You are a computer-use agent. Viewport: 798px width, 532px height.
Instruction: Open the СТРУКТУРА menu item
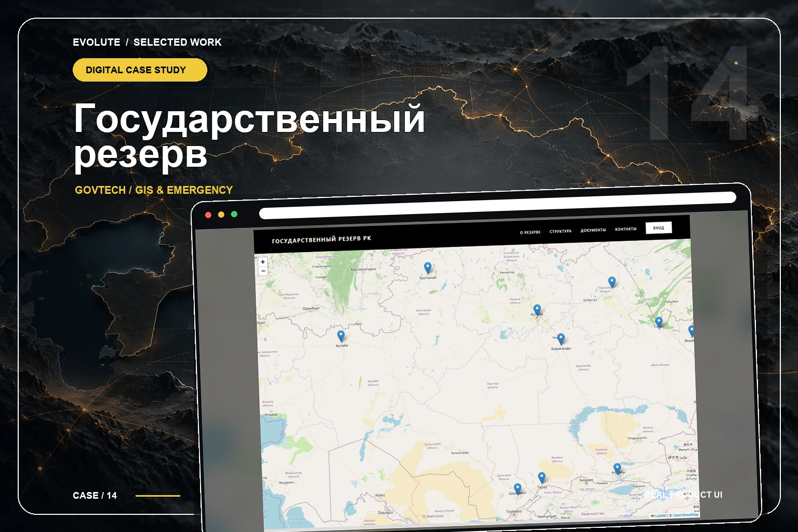(x=561, y=231)
